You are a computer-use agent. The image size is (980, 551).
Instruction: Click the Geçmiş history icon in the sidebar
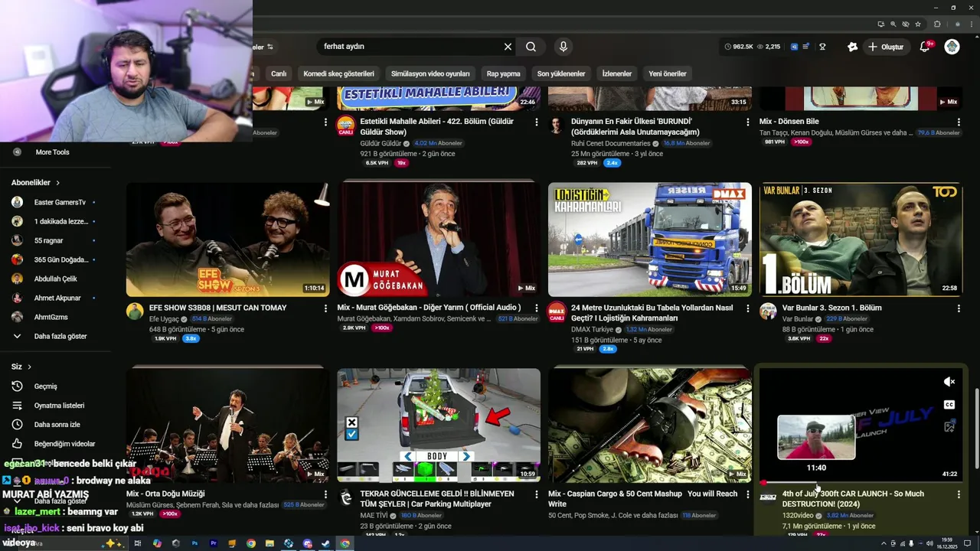click(17, 386)
